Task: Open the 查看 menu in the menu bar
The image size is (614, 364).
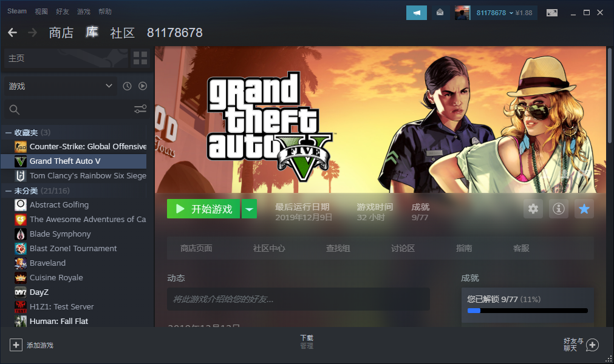Action: pyautogui.click(x=41, y=11)
